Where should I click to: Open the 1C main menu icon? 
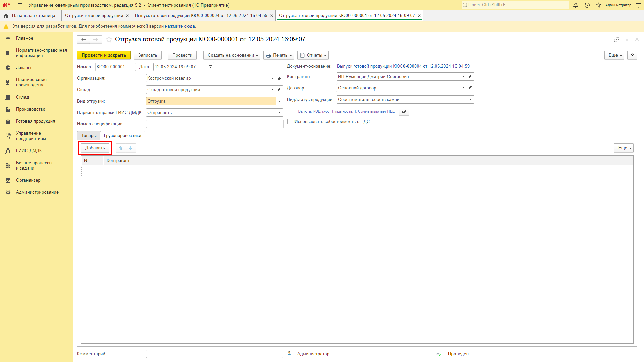(7, 5)
